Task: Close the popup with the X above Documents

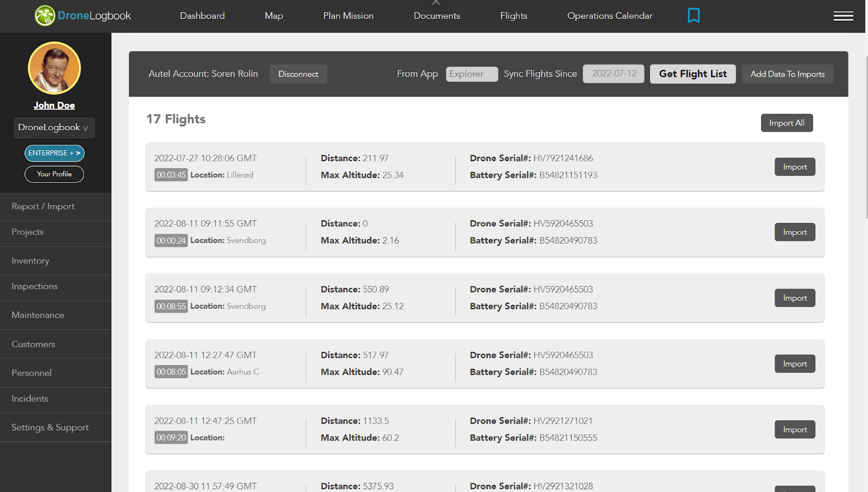Action: click(436, 2)
